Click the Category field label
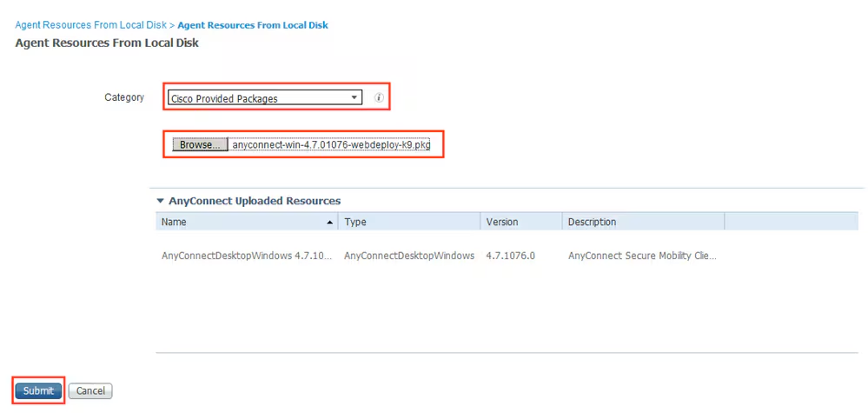Screen dimensions: 868x413 point(124,97)
